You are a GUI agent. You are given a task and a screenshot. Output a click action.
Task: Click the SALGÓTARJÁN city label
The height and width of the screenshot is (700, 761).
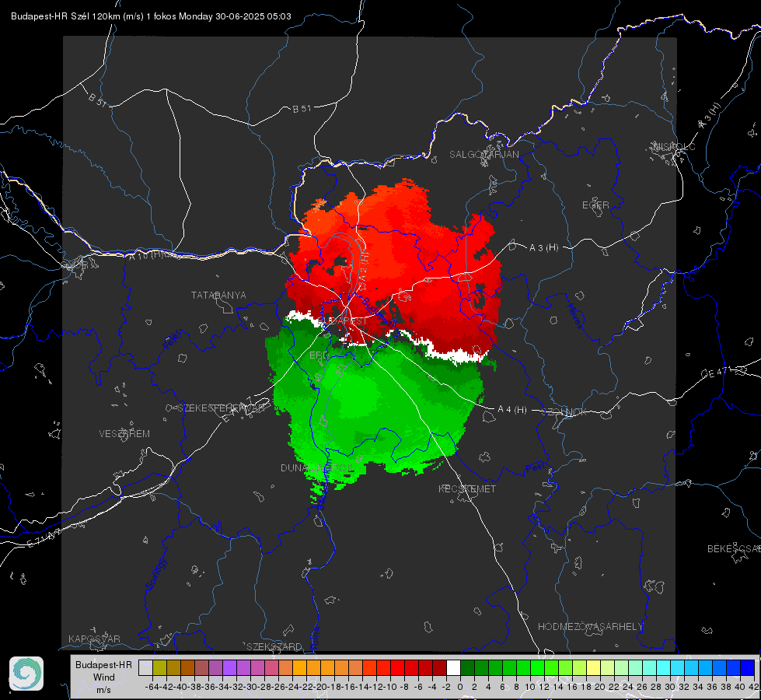[483, 155]
